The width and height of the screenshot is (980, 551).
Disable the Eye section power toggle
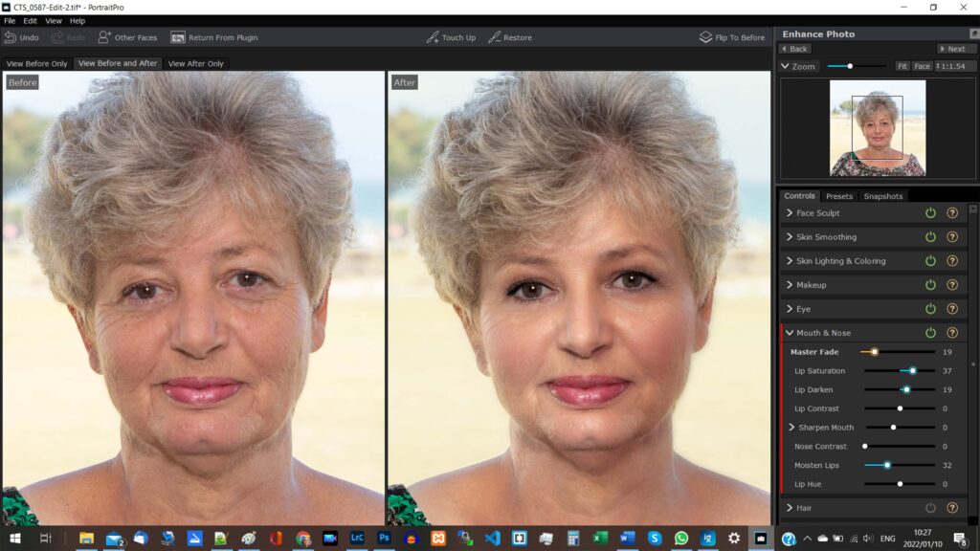(x=930, y=309)
